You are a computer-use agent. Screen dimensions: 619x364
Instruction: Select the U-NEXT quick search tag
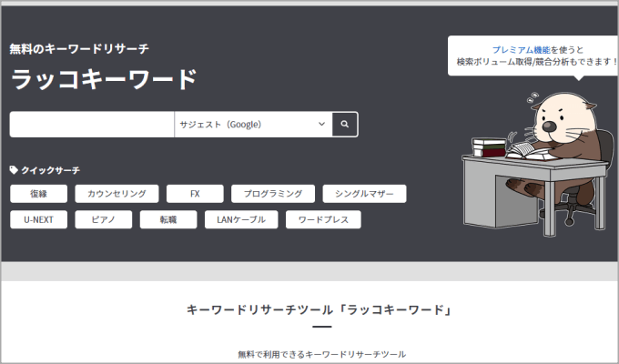coord(38,219)
